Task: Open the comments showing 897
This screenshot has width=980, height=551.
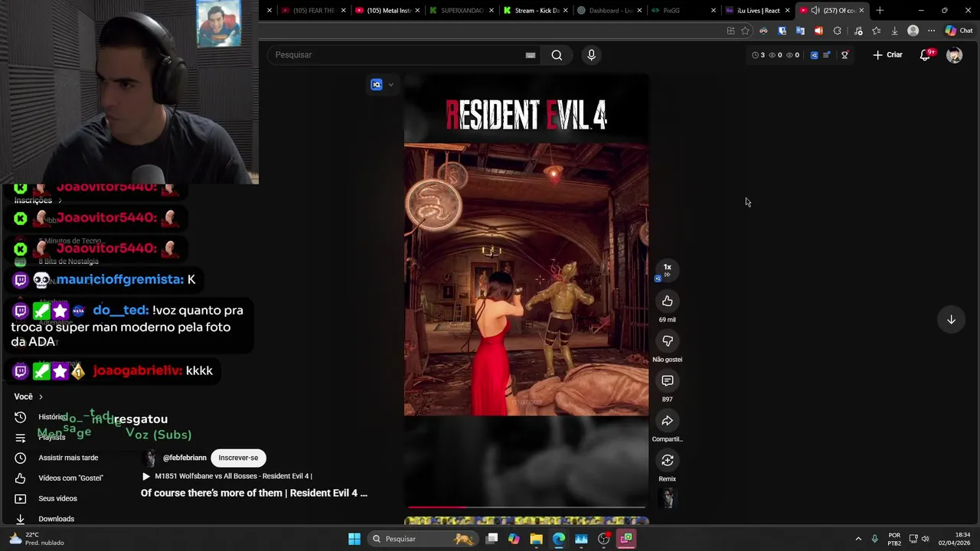Action: pyautogui.click(x=668, y=381)
